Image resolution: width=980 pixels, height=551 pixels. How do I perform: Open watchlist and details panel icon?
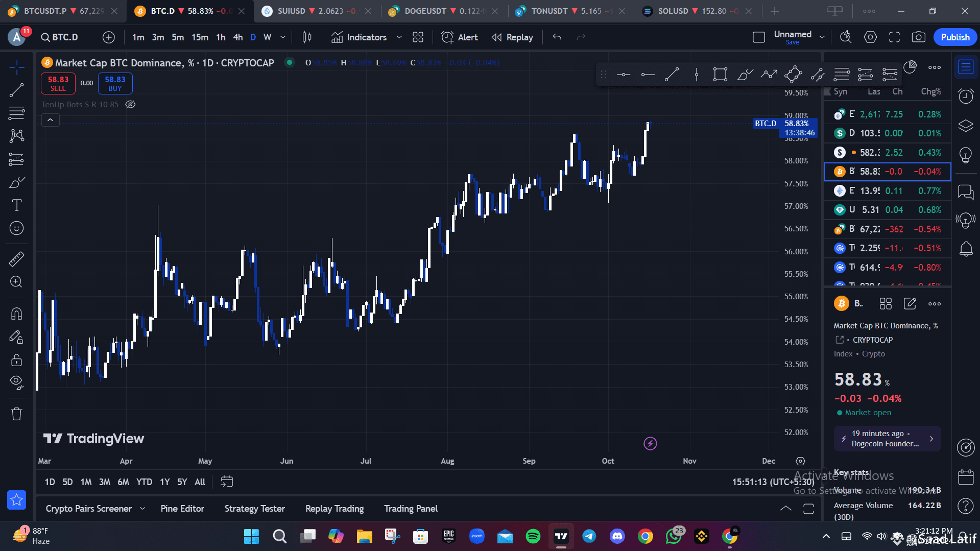point(965,67)
